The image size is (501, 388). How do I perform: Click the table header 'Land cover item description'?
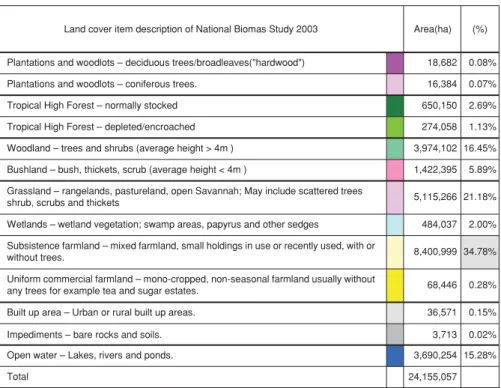click(x=191, y=29)
